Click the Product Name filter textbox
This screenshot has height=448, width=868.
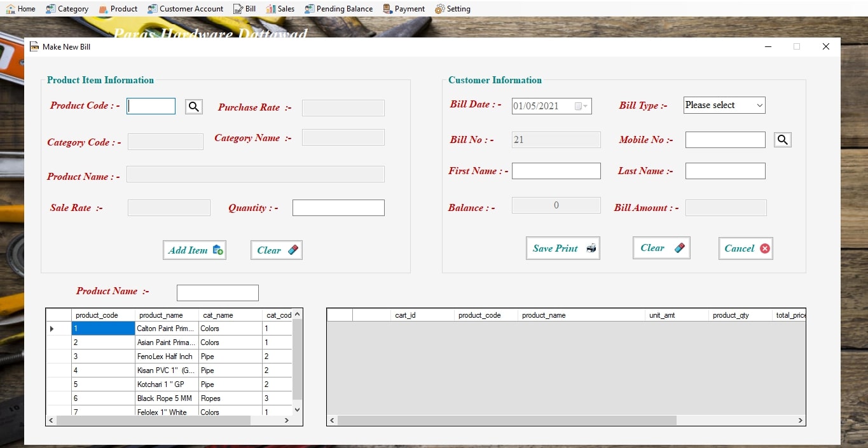pyautogui.click(x=217, y=293)
